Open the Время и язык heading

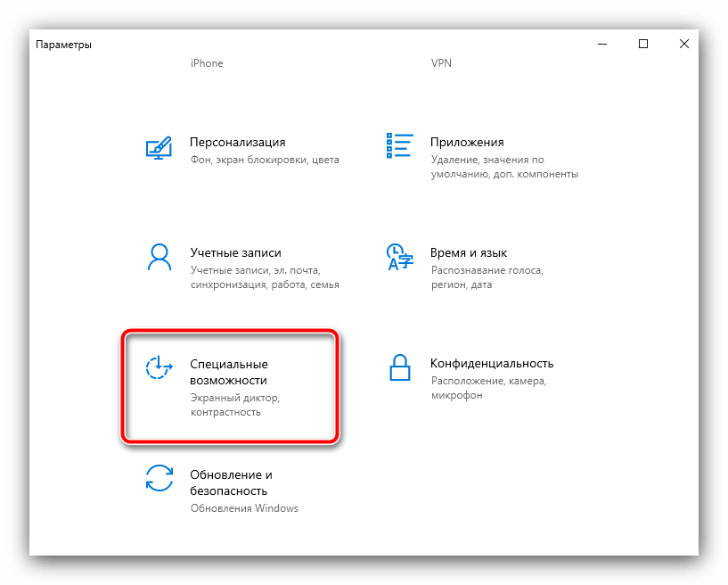coord(469,252)
